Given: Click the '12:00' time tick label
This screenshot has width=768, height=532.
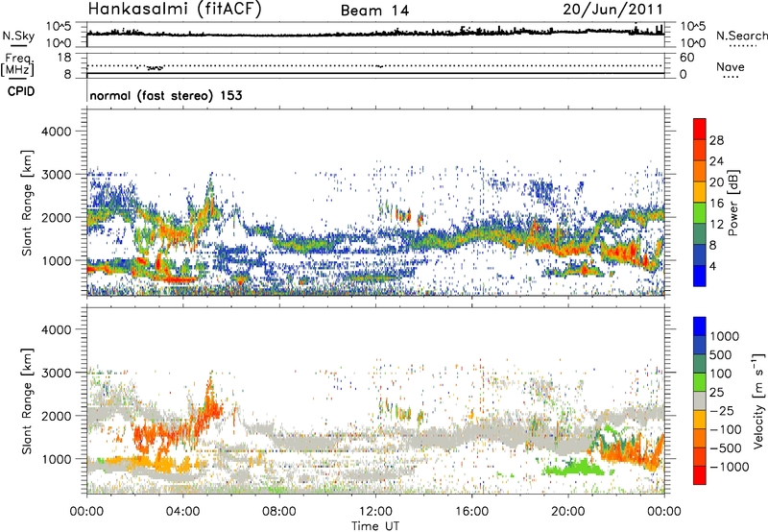Looking at the screenshot, I should [375, 512].
